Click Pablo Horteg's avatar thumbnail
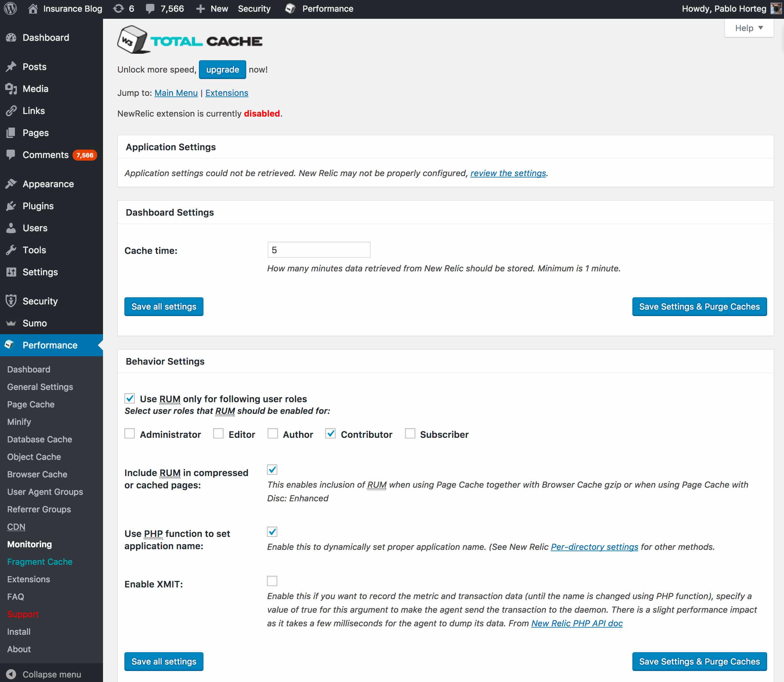 point(776,8)
